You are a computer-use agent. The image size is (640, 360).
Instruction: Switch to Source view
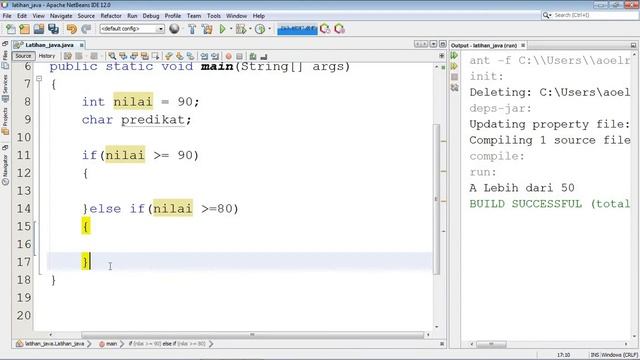tap(23, 56)
